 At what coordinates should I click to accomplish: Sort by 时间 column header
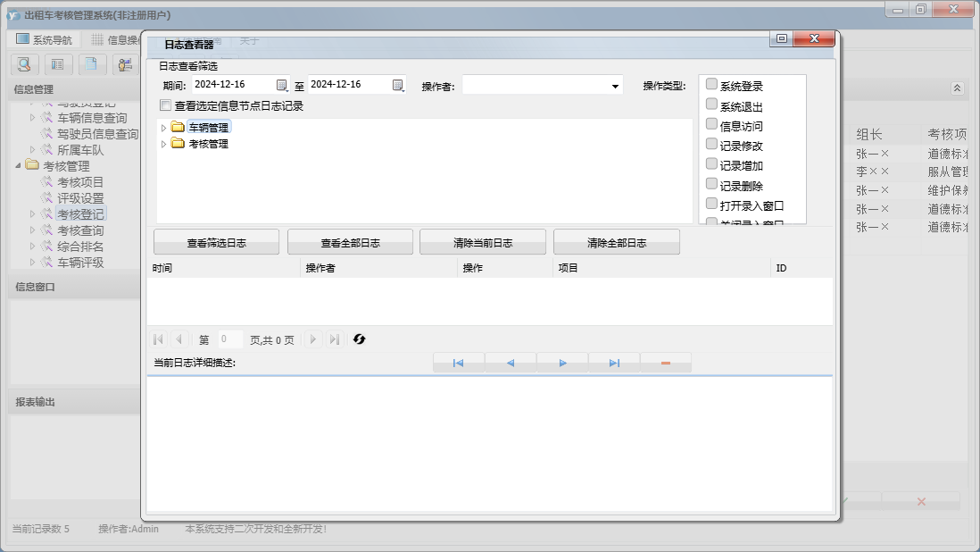pos(224,268)
